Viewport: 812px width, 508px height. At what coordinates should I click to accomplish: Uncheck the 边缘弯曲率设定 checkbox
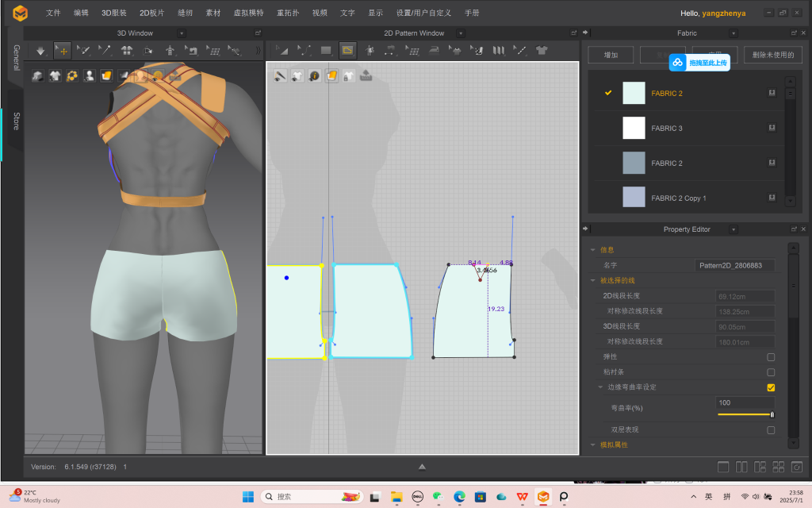tap(771, 387)
